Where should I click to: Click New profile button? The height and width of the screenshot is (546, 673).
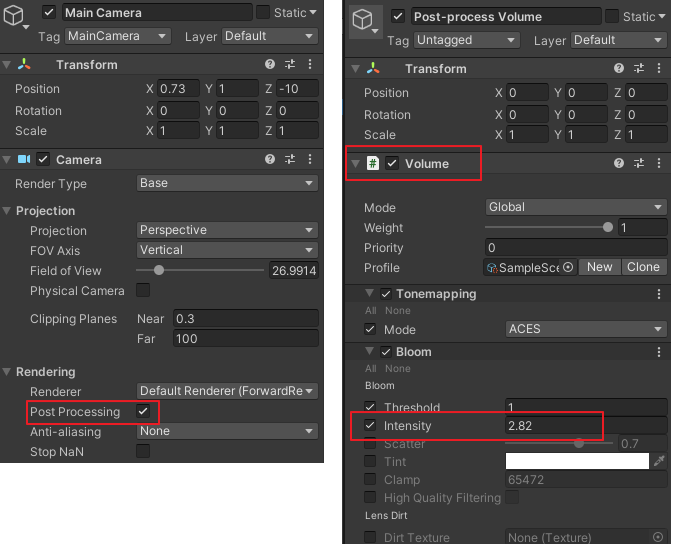point(599,267)
